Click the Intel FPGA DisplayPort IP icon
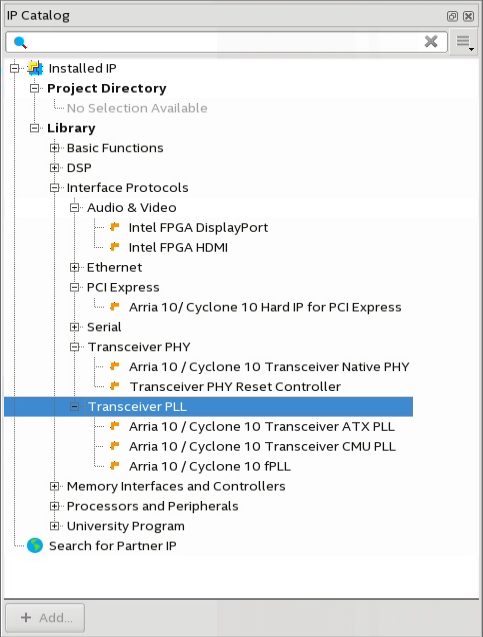Viewport: 483px width, 637px height. [x=115, y=227]
